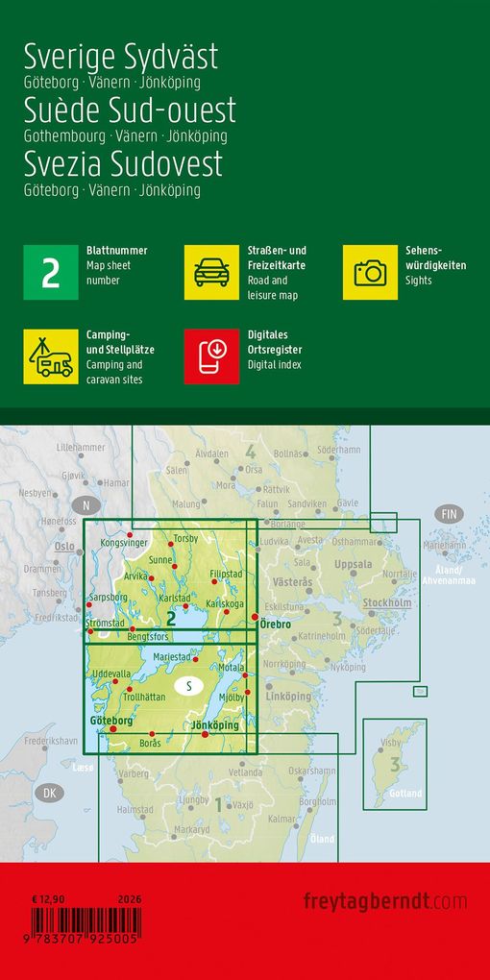Click the subtitle Gothembourg · Vänern · Jönköping
The width and height of the screenshot is (490, 980).
coord(125,135)
